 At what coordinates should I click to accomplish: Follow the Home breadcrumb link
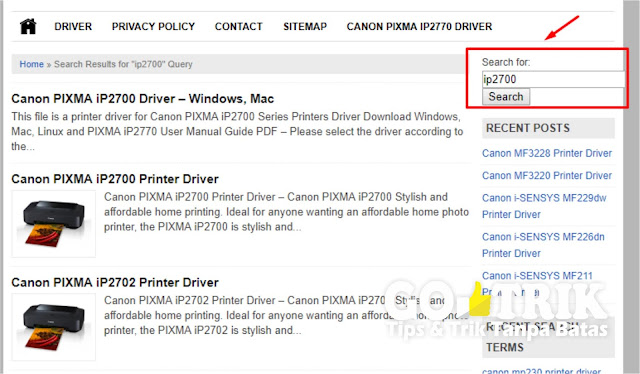click(x=31, y=64)
